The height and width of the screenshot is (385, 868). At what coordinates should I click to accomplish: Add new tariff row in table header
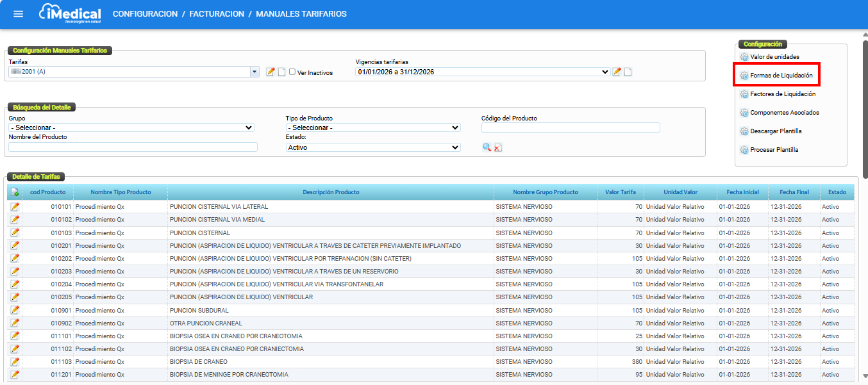pos(15,192)
